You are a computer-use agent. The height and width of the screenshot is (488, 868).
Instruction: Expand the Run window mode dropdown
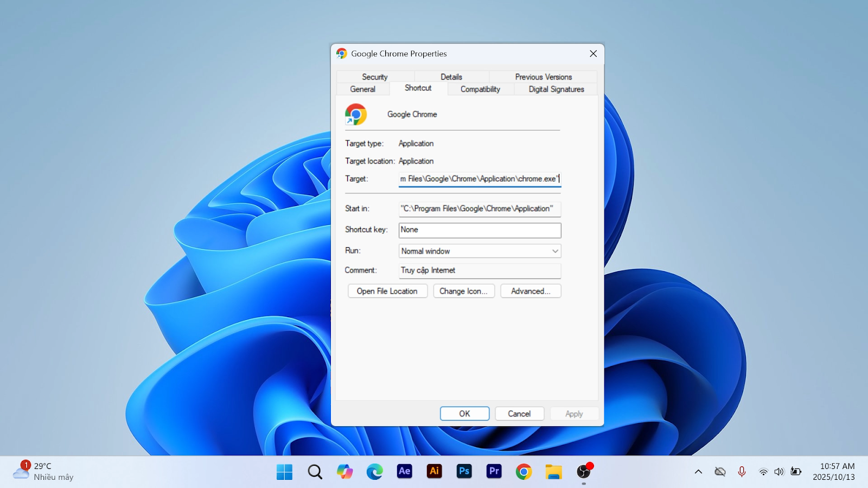480,251
